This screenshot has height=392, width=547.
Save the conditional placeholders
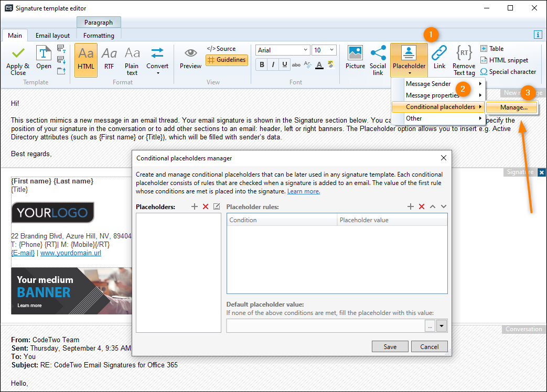(390, 347)
